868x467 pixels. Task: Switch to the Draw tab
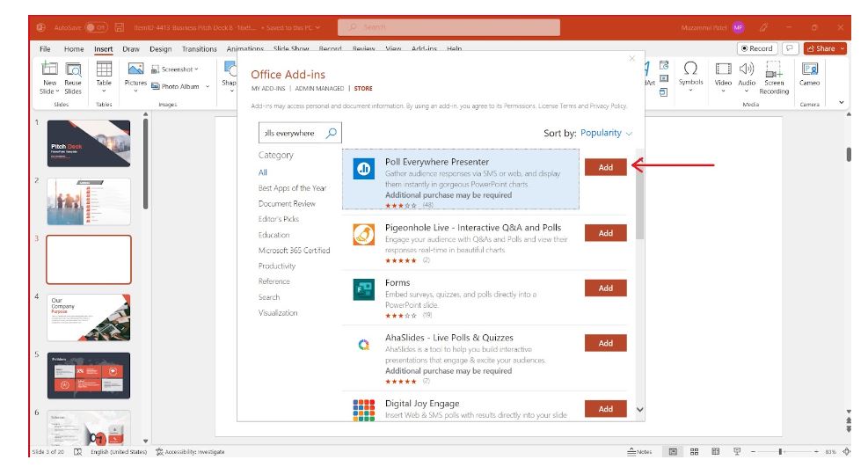point(131,48)
